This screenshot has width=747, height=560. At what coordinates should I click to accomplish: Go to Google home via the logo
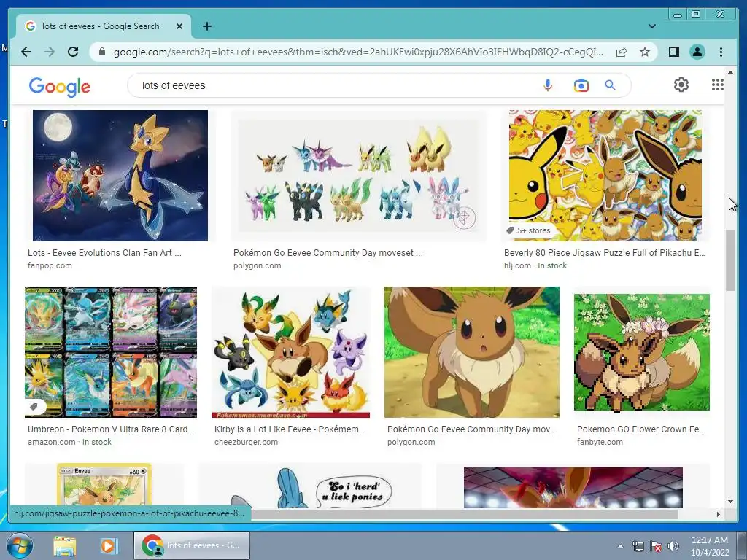60,87
